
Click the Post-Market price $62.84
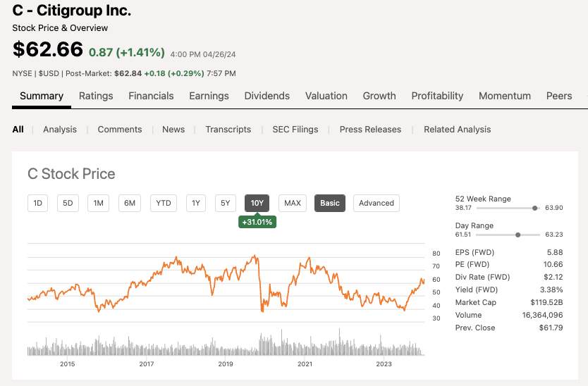pyautogui.click(x=128, y=73)
